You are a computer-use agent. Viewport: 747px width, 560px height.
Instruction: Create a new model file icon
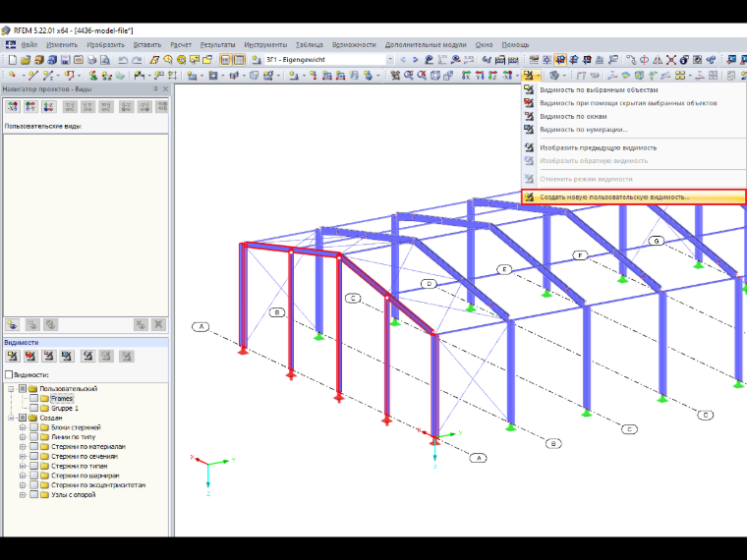pos(13,60)
